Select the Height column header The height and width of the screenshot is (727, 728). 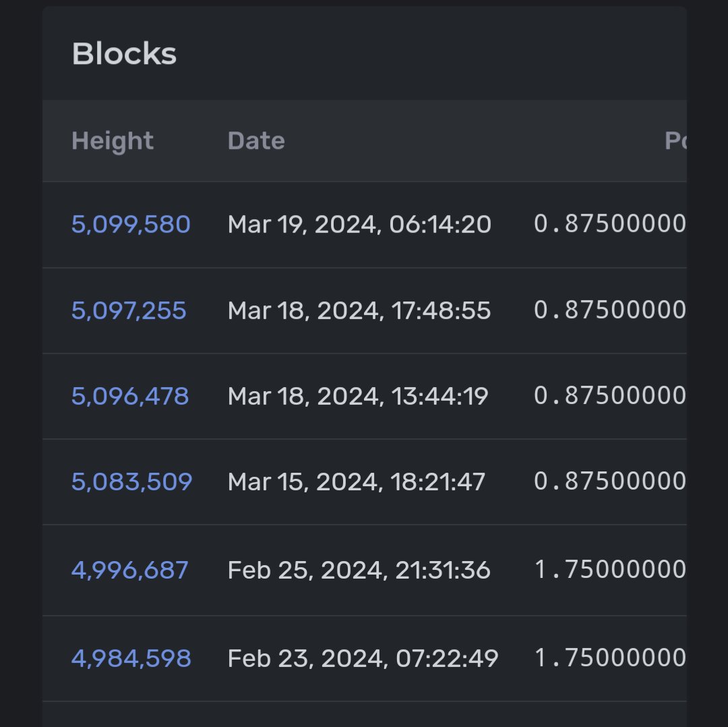pyautogui.click(x=113, y=141)
